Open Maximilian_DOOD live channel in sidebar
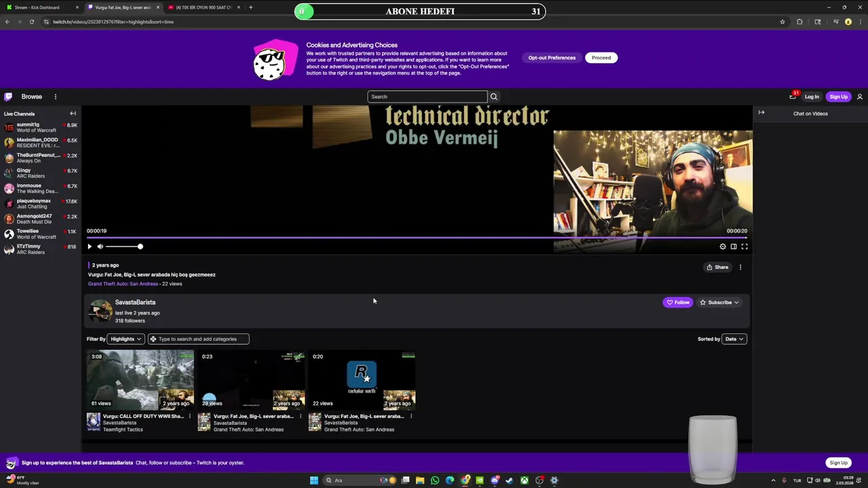 point(41,142)
